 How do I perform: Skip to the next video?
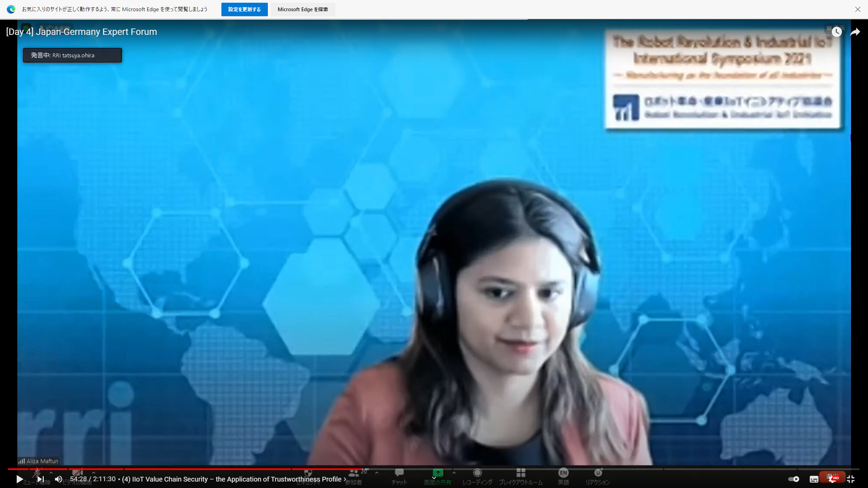[40, 479]
